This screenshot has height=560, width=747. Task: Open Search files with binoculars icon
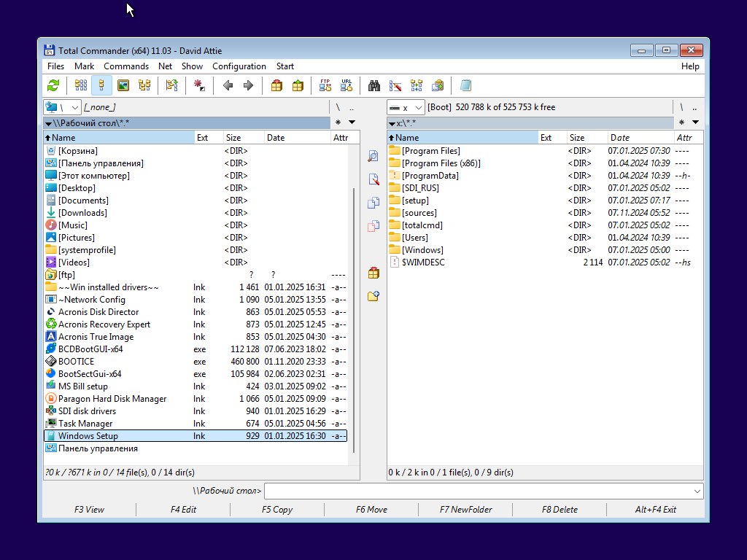374,86
